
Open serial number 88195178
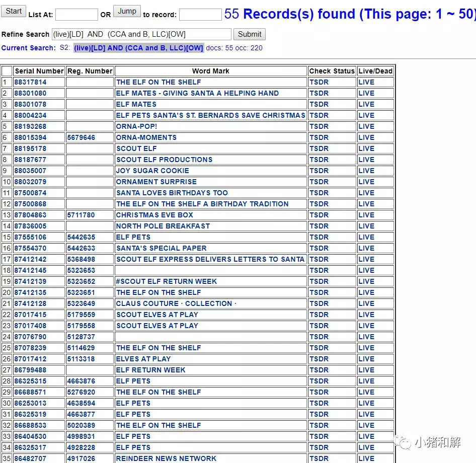30,148
